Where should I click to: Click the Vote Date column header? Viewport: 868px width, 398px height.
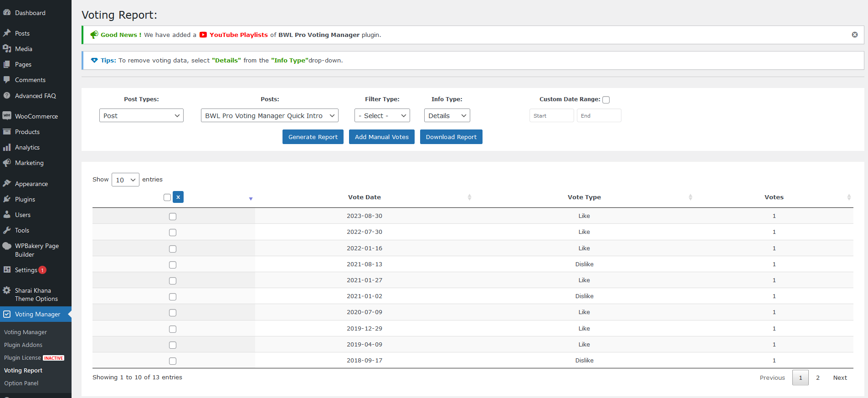click(x=365, y=197)
